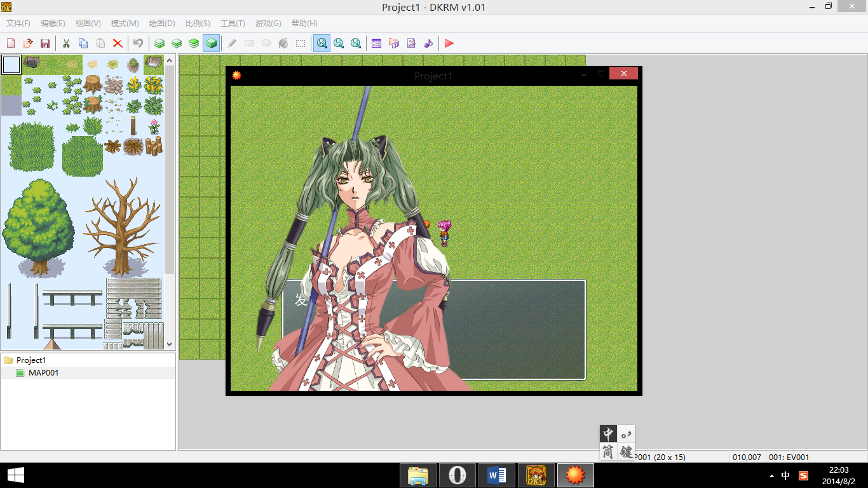
Task: Select the Flood fill tool
Action: [283, 43]
